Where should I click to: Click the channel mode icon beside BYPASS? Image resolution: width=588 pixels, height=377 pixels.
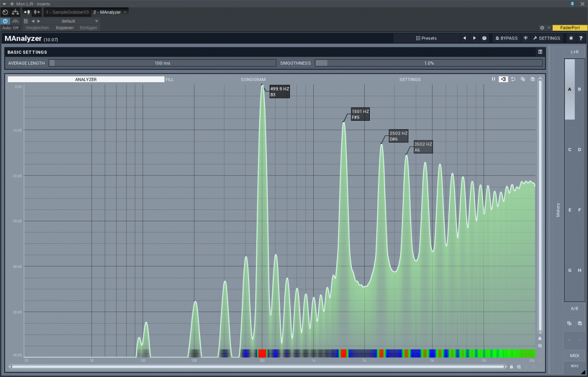coord(526,38)
